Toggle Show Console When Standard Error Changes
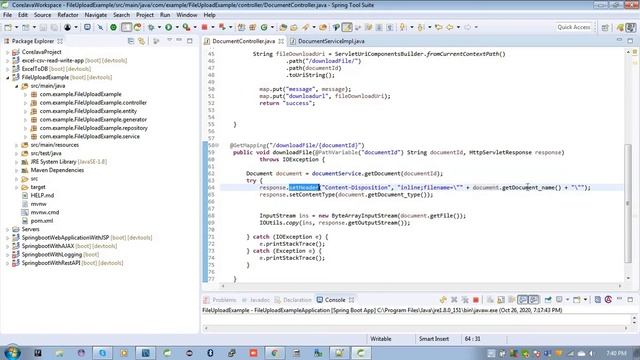 (533, 300)
